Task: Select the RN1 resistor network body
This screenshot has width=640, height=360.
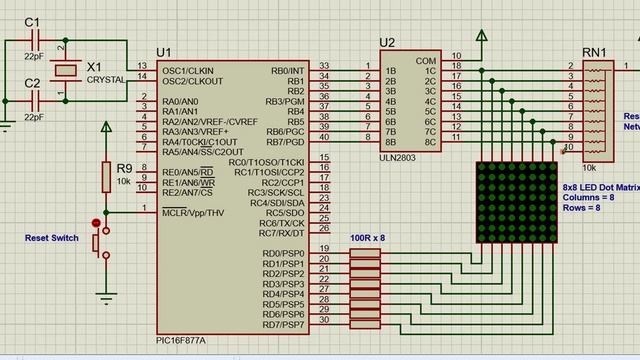Action: tap(598, 111)
